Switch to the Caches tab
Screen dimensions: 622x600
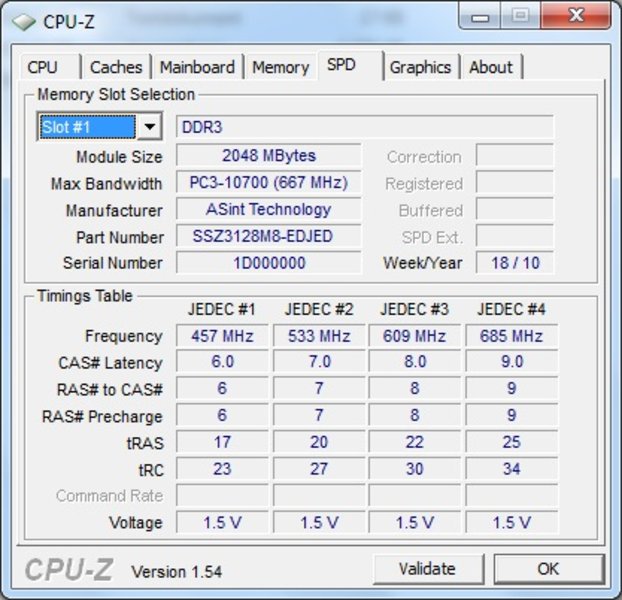[x=116, y=67]
